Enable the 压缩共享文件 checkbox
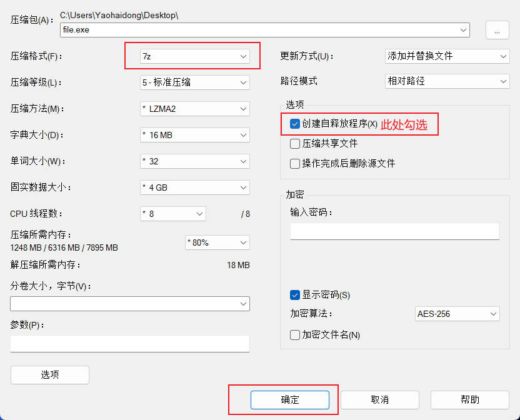This screenshot has height=420, width=520. pos(295,144)
